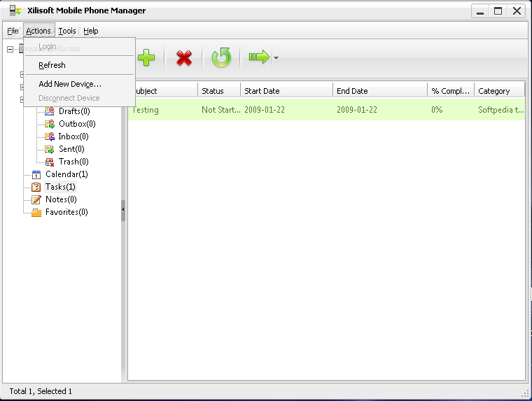532x401 pixels.
Task: Click the red X Delete toolbar icon
Action: (x=184, y=57)
